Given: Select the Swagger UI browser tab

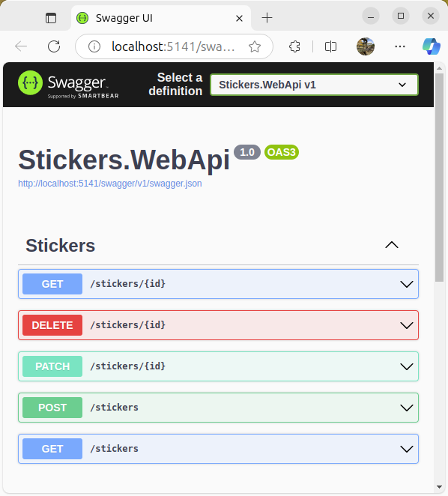Looking at the screenshot, I should (x=161, y=18).
